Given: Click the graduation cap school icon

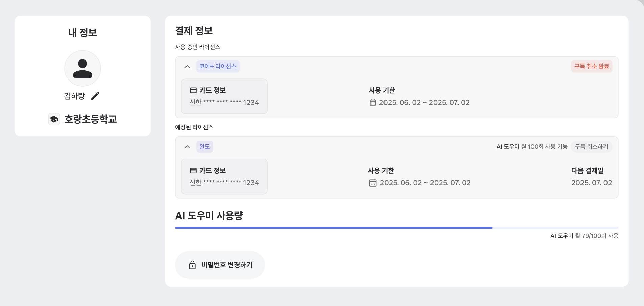Looking at the screenshot, I should 54,119.
